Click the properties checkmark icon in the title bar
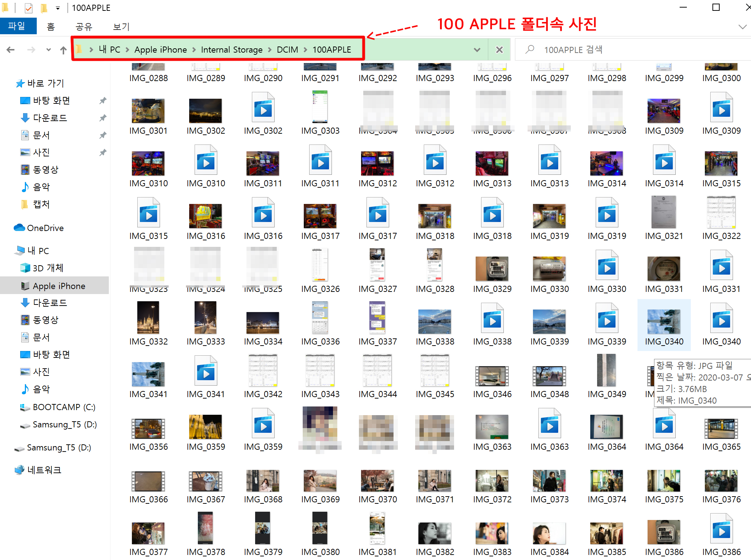Image resolution: width=751 pixels, height=560 pixels. 28,8
